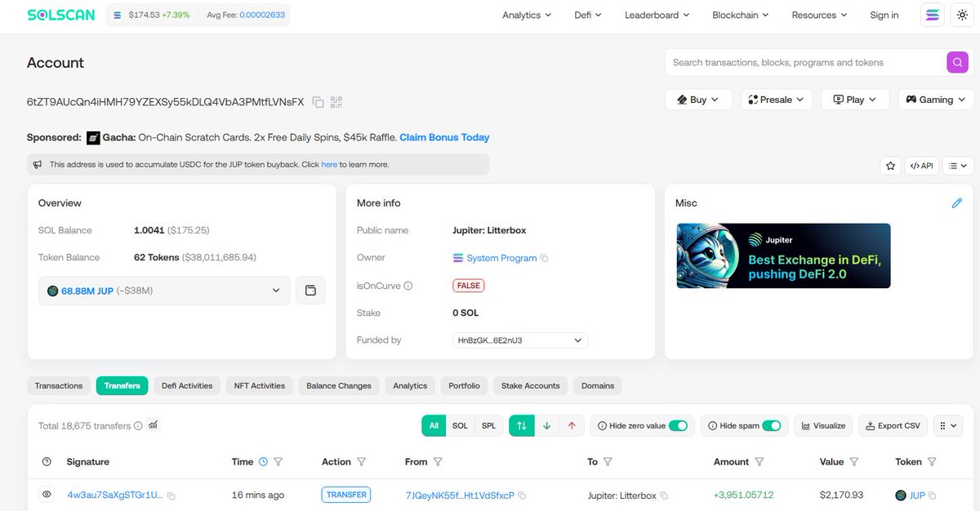Expand the 68.88M JUP token dropdown
Screen dimensions: 980x511
[x=164, y=291]
